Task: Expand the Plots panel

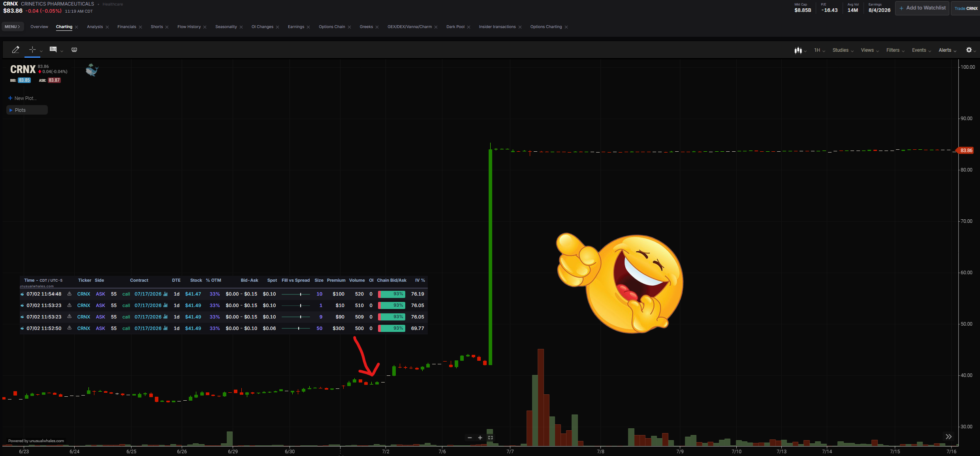Action: [27, 110]
